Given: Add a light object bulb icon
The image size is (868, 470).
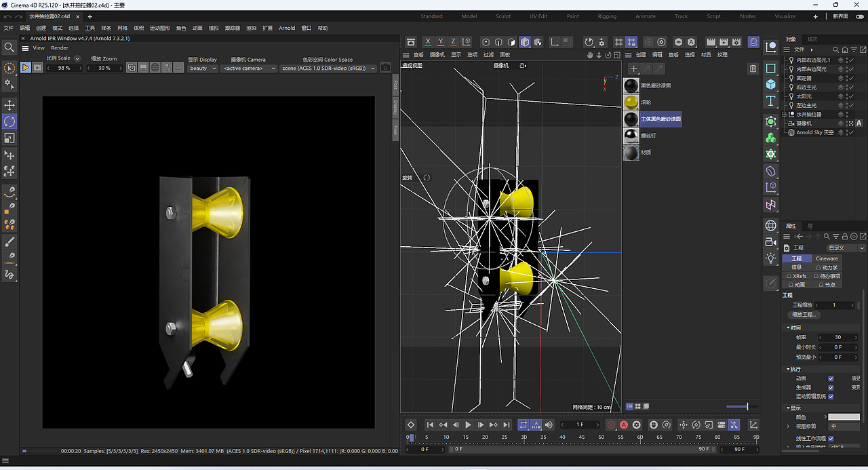Looking at the screenshot, I should point(771,258).
